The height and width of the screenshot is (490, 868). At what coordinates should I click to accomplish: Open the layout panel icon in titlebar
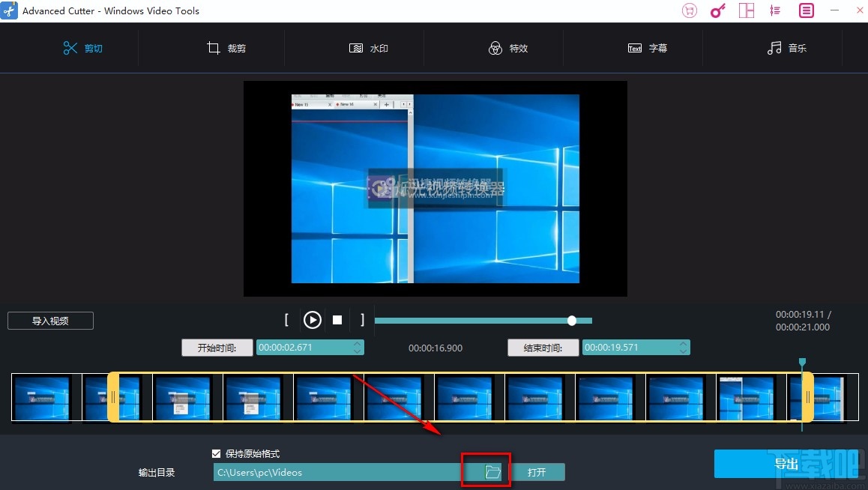746,10
